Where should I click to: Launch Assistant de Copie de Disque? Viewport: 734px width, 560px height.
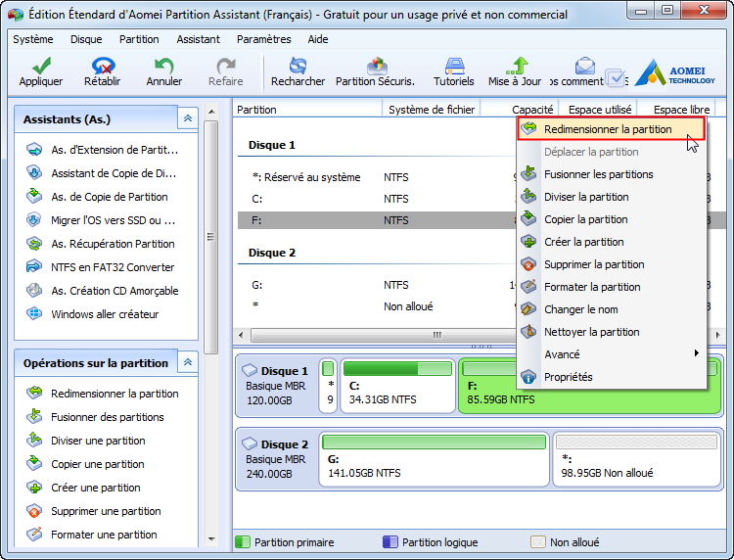[102, 173]
